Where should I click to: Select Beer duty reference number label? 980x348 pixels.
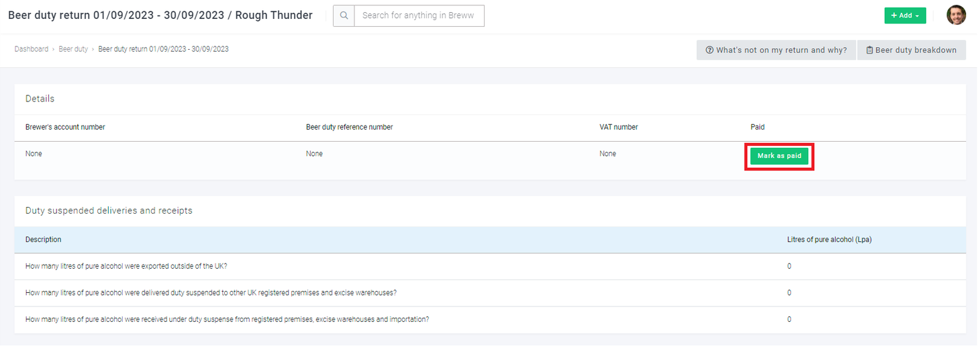coord(349,127)
